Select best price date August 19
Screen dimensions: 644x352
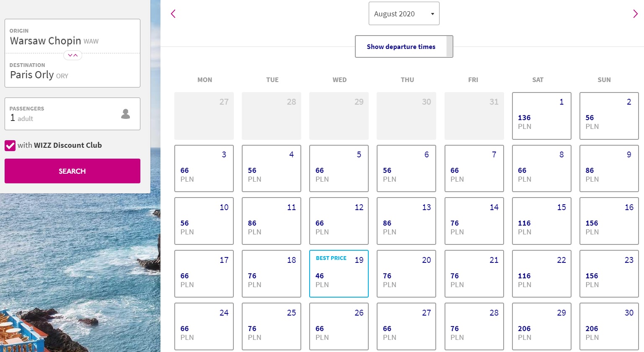click(x=339, y=274)
